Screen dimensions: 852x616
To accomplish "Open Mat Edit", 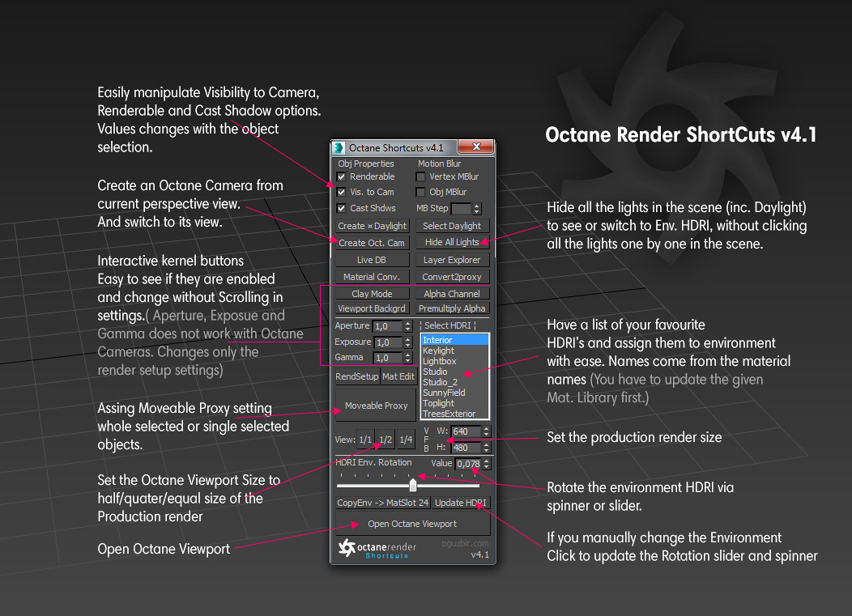I will click(x=398, y=376).
